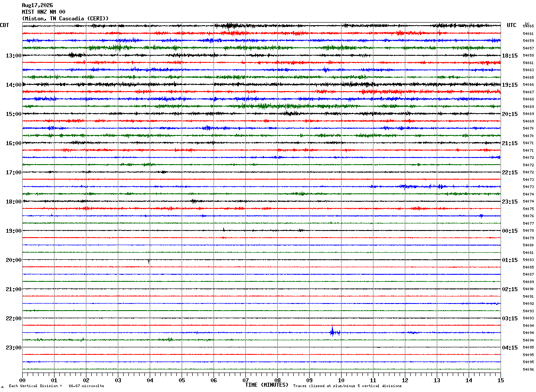Select the 18:00 CDT time label

tap(13, 201)
